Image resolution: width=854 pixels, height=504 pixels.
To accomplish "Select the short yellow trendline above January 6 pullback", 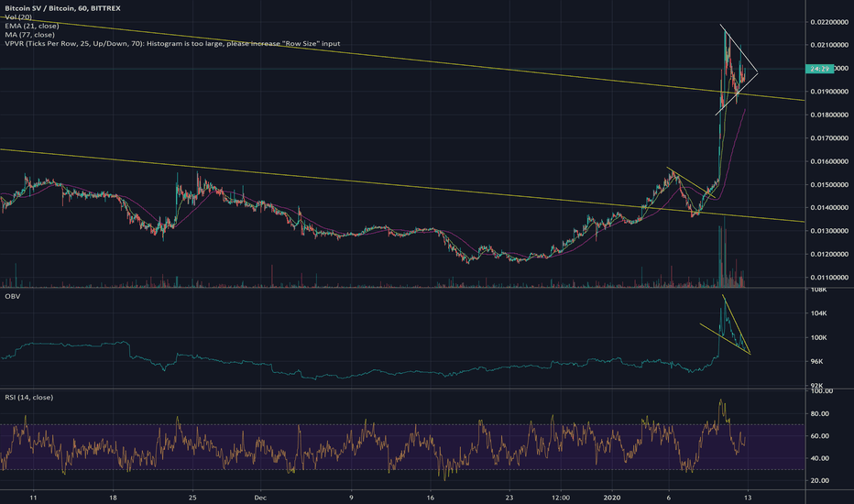I will point(691,182).
